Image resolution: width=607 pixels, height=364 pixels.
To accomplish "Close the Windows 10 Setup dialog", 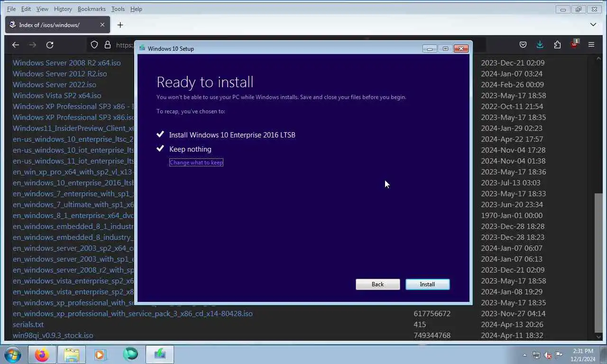I will 461,48.
